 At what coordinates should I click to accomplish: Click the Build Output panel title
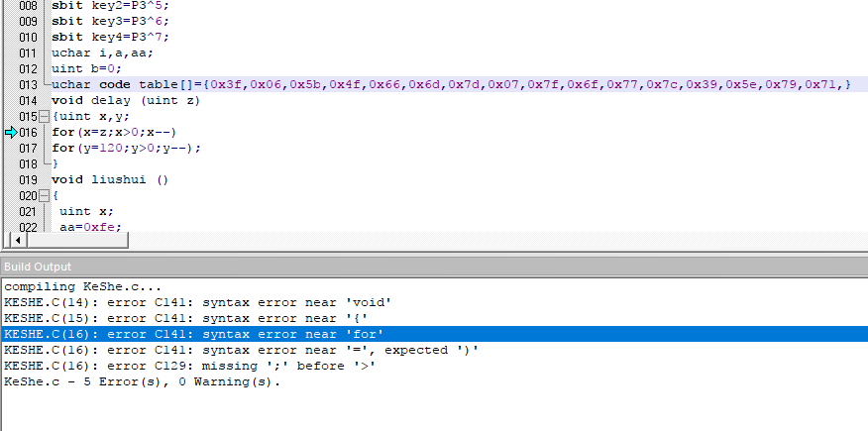[x=38, y=267]
